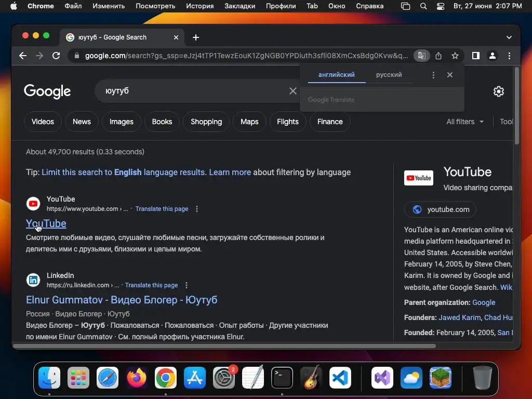Filter results by Books

tap(162, 122)
